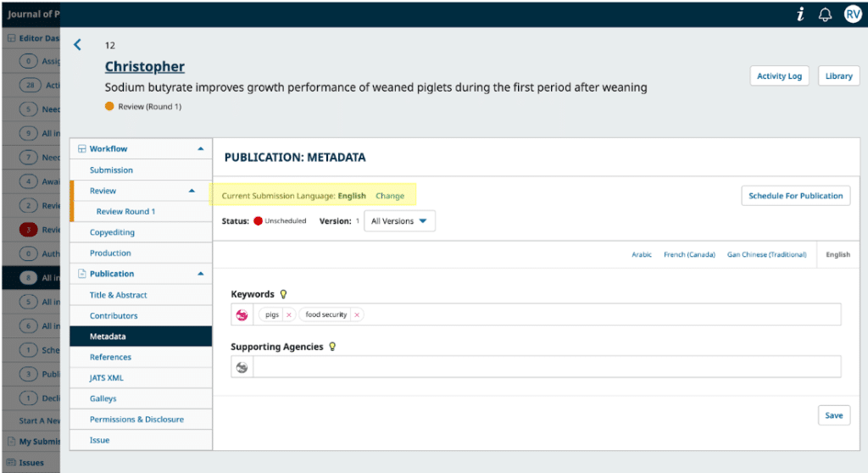
Task: Collapse the Review section arrow
Action: [x=192, y=191]
